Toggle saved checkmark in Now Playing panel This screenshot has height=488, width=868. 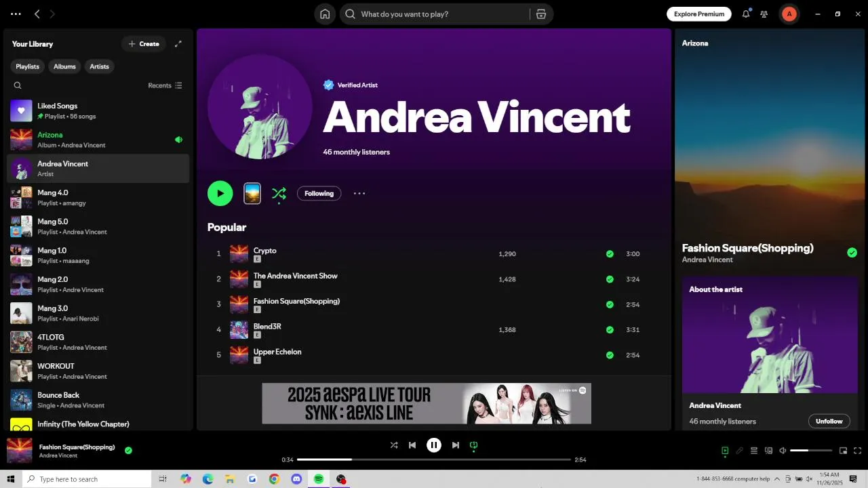(x=852, y=253)
